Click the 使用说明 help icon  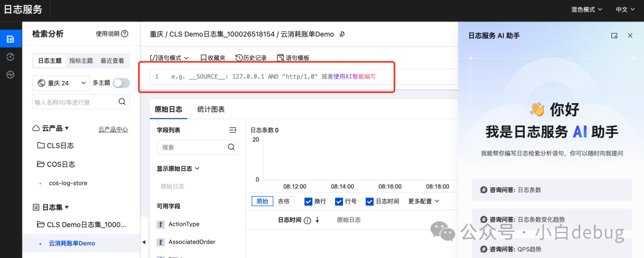(x=125, y=33)
